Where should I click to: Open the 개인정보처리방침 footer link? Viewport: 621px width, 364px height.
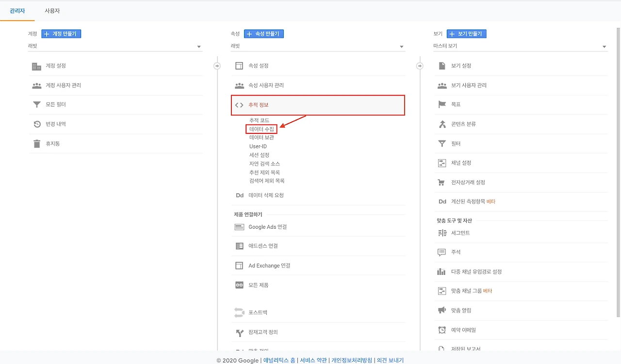(352, 360)
